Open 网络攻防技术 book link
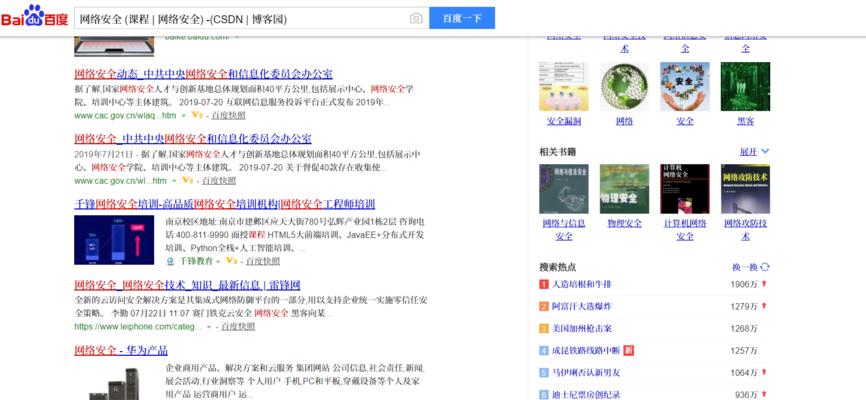Image resolution: width=866 pixels, height=400 pixels. [746, 230]
